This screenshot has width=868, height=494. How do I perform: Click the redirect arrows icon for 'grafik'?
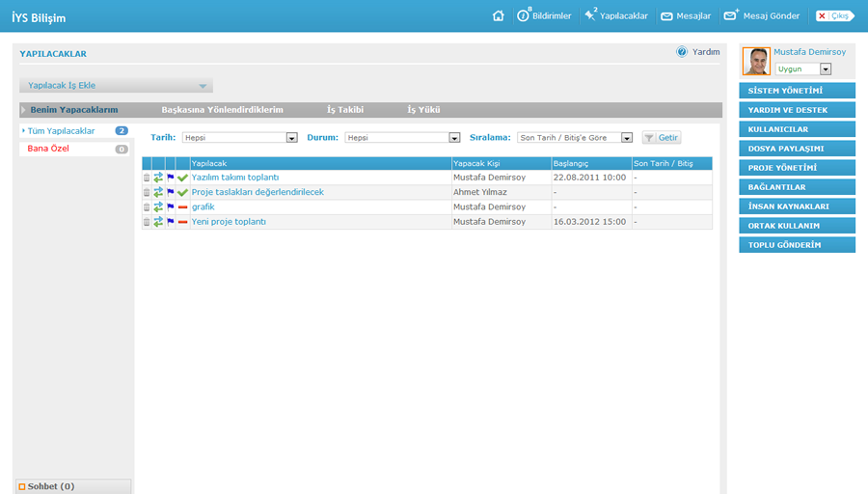[x=158, y=207]
